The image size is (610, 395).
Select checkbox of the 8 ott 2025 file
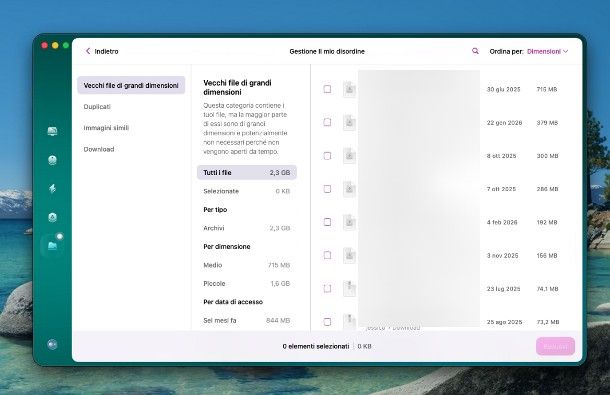[x=327, y=156]
